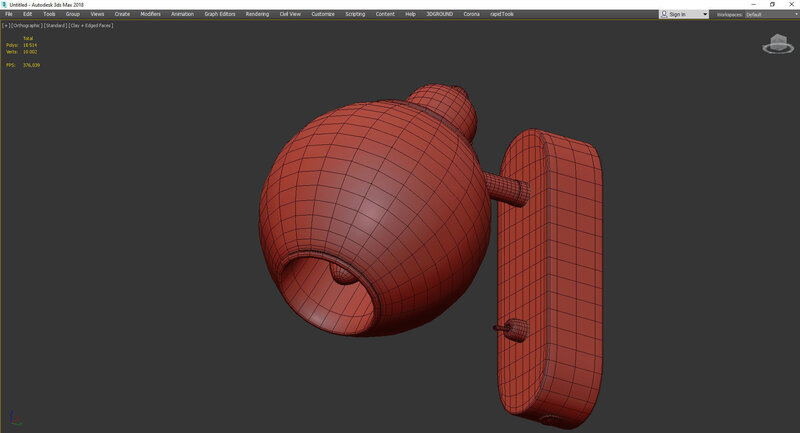
Task: Open the Scripting menu
Action: pos(355,15)
